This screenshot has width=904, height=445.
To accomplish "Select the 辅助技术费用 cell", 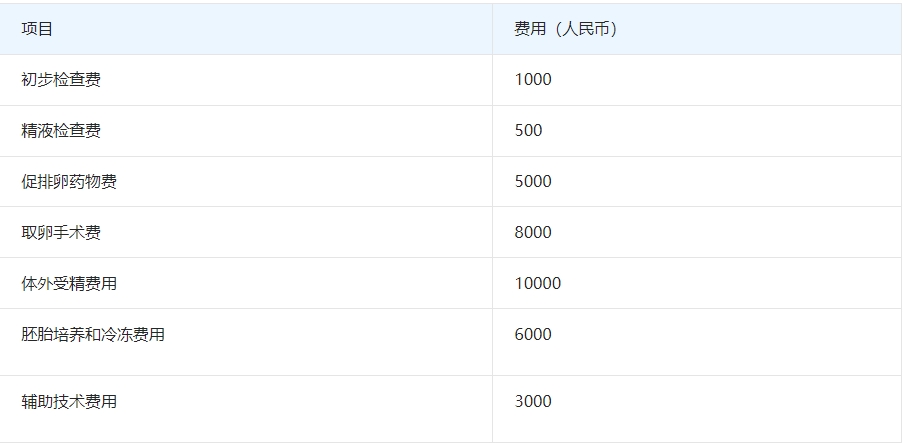I will coord(246,409).
